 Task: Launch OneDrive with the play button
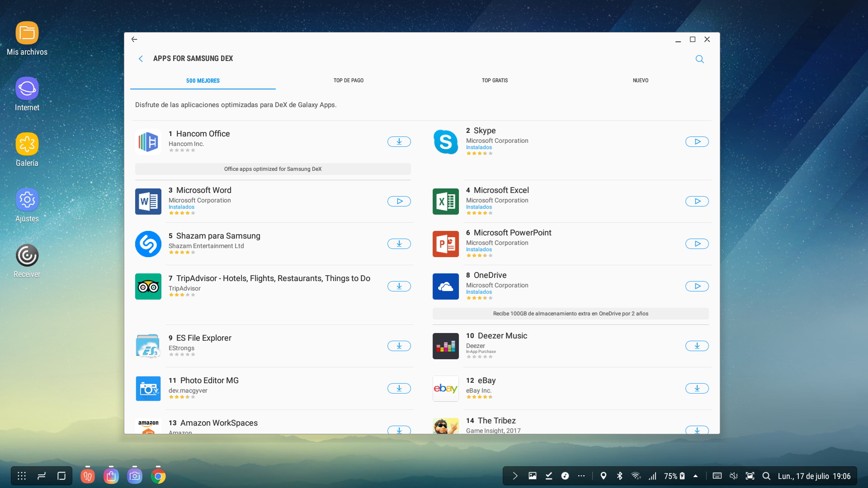[697, 286]
